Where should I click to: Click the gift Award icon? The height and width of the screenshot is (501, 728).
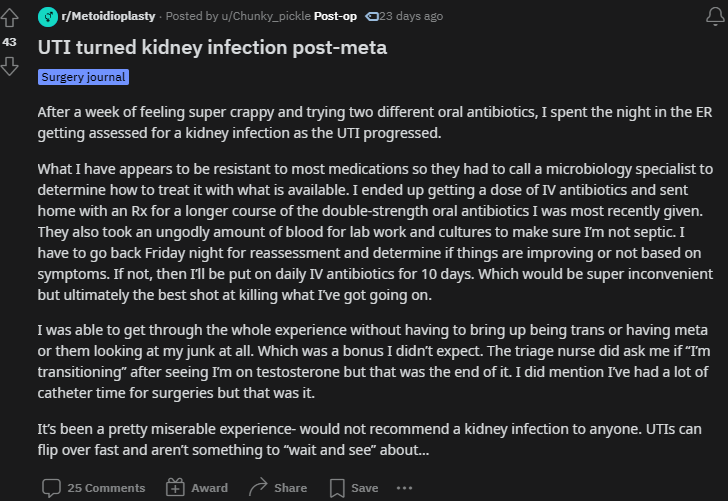pyautogui.click(x=175, y=488)
